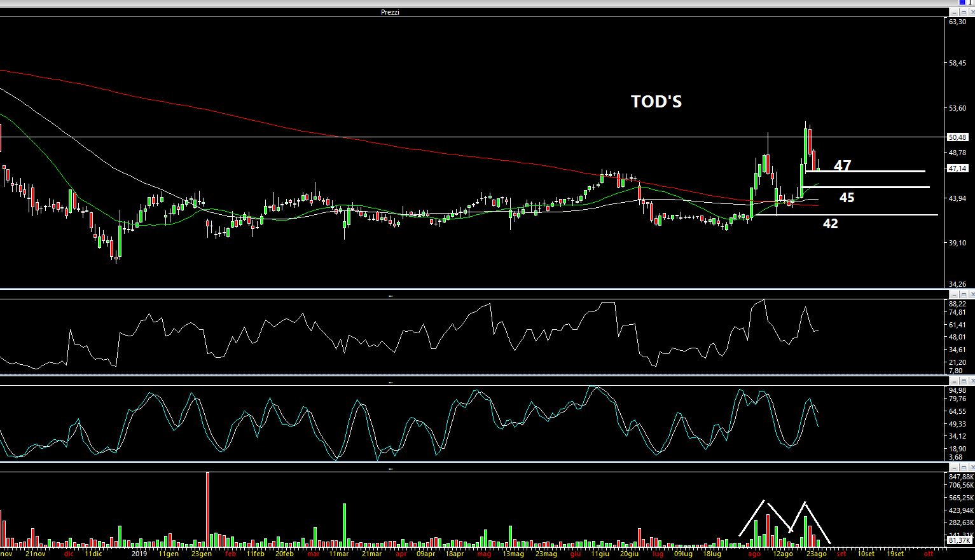Click the 74,81 oscillator scale value

click(x=957, y=313)
